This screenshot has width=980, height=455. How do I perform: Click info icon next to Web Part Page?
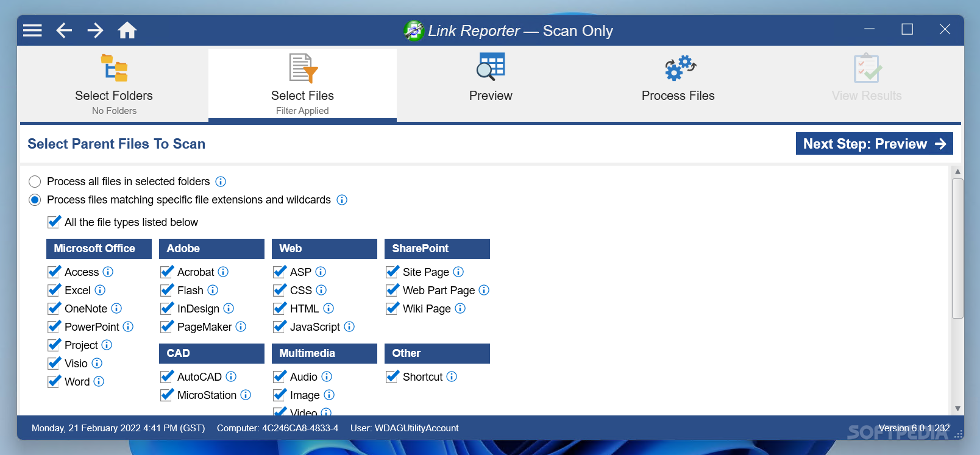[484, 290]
